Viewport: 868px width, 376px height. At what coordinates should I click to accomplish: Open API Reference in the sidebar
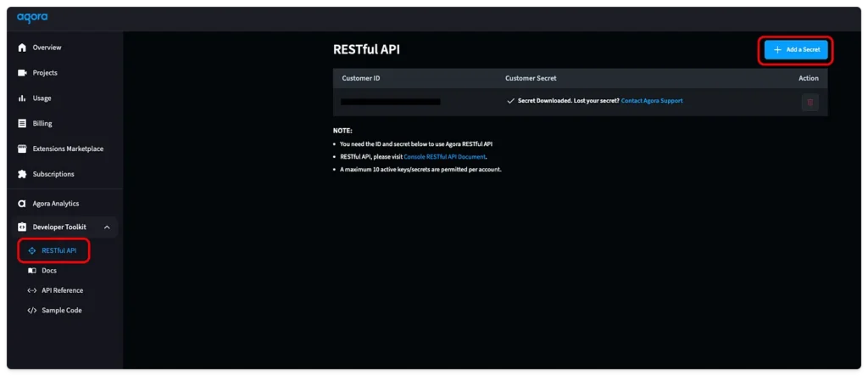(63, 290)
